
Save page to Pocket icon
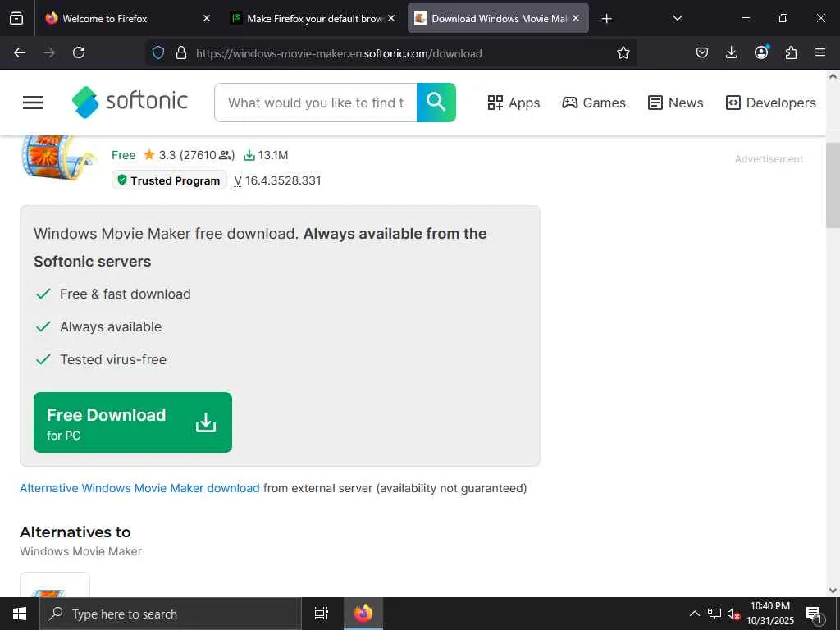(x=702, y=52)
